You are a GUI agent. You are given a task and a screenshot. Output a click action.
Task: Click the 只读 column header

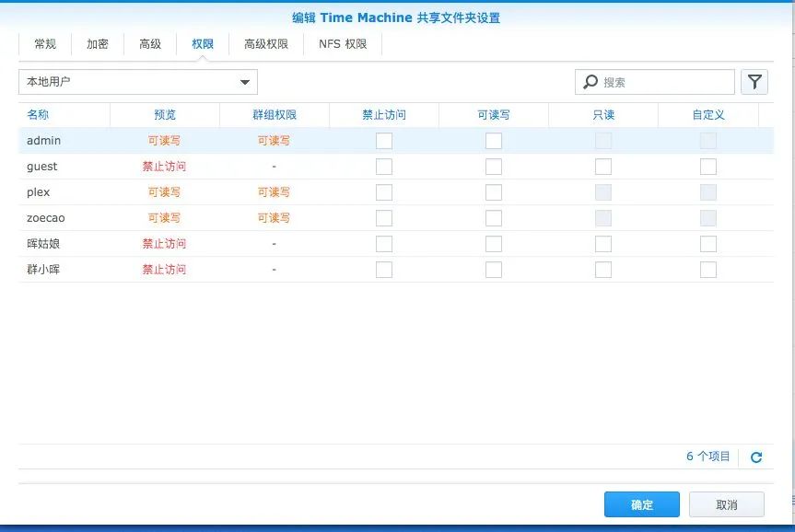coord(603,115)
